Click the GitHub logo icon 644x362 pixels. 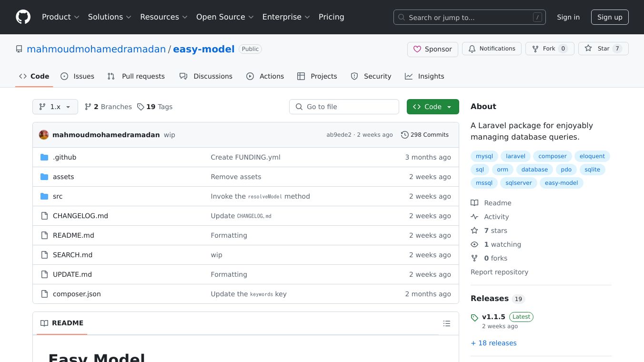tap(23, 17)
